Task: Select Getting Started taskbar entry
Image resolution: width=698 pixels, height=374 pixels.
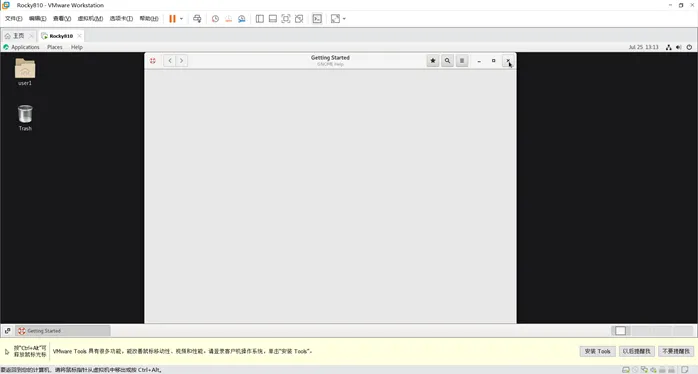Action: tap(63, 331)
